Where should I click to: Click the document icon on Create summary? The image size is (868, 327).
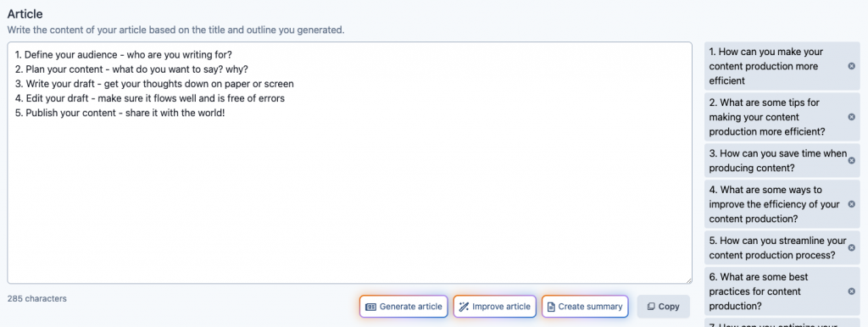(551, 307)
